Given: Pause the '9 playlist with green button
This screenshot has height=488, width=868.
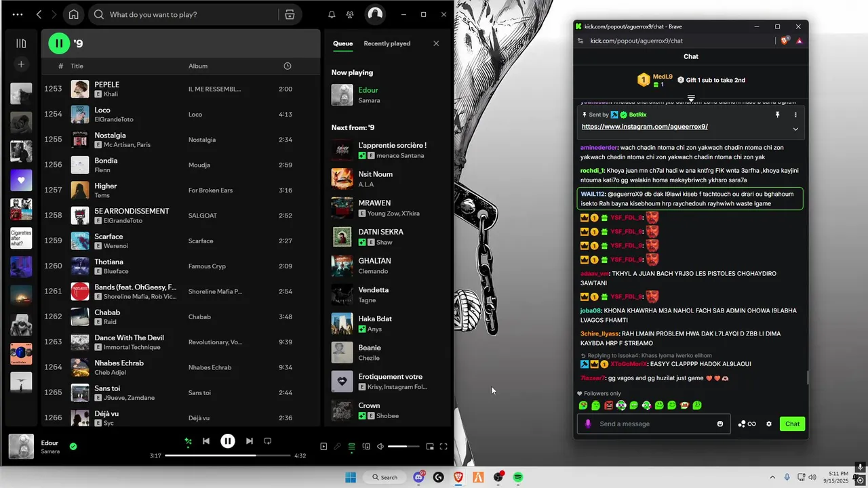Looking at the screenshot, I should 59,43.
